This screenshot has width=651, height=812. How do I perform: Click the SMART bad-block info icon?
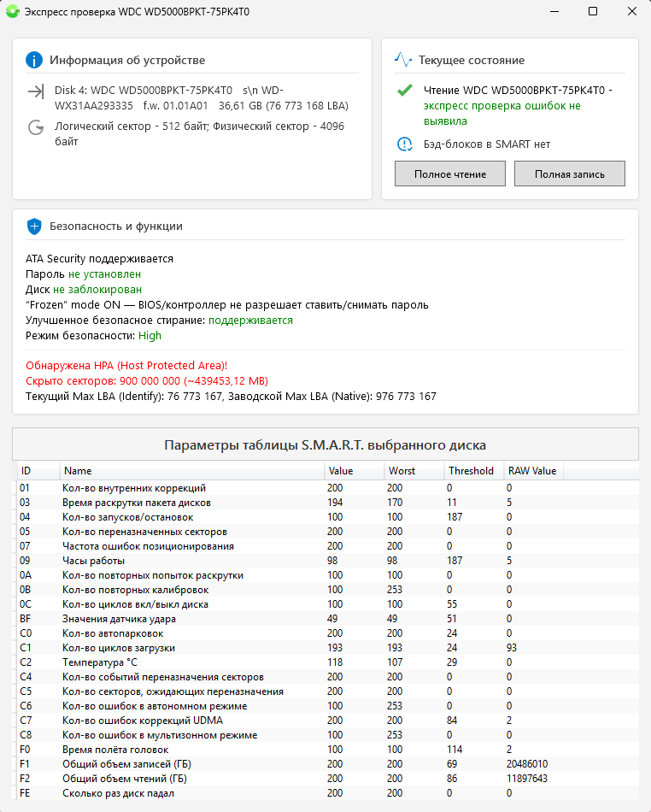coord(404,144)
